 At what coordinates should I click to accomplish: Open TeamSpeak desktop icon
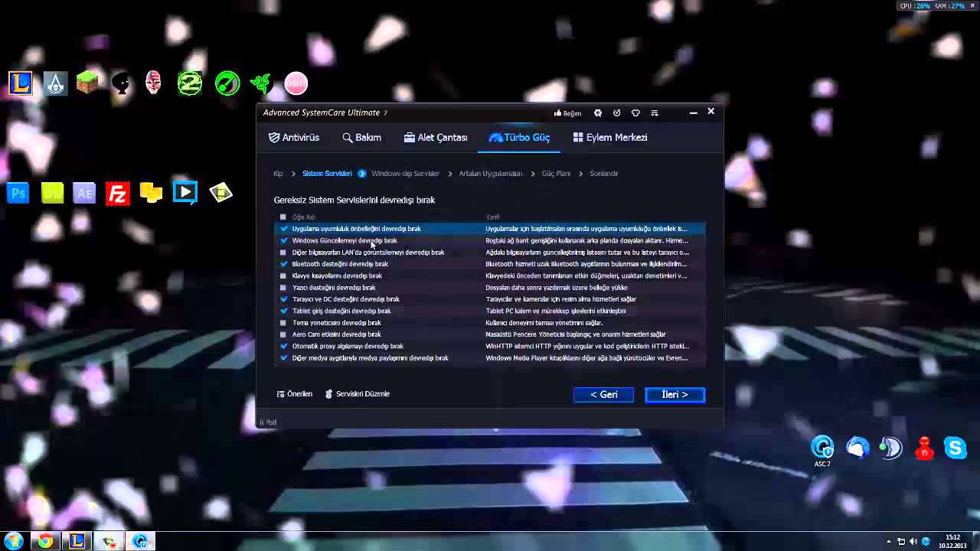pyautogui.click(x=890, y=448)
